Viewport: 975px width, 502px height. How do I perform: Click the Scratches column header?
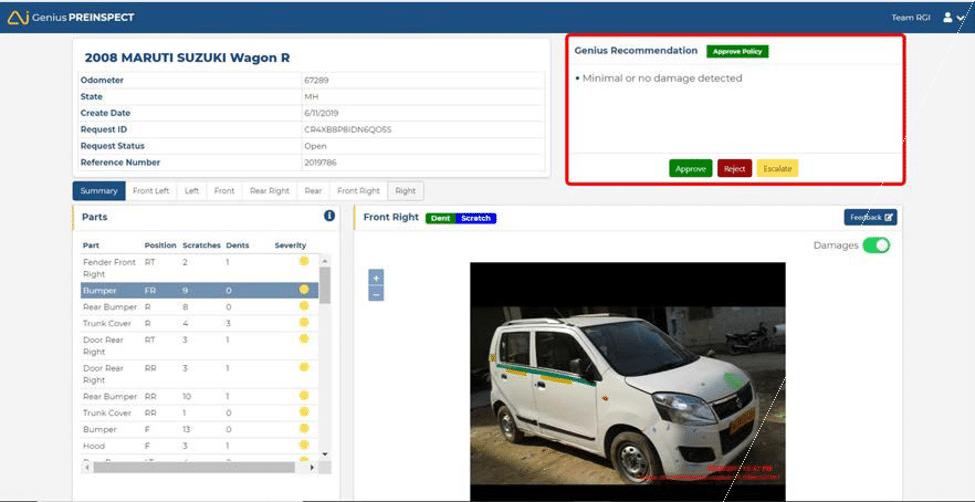point(201,246)
